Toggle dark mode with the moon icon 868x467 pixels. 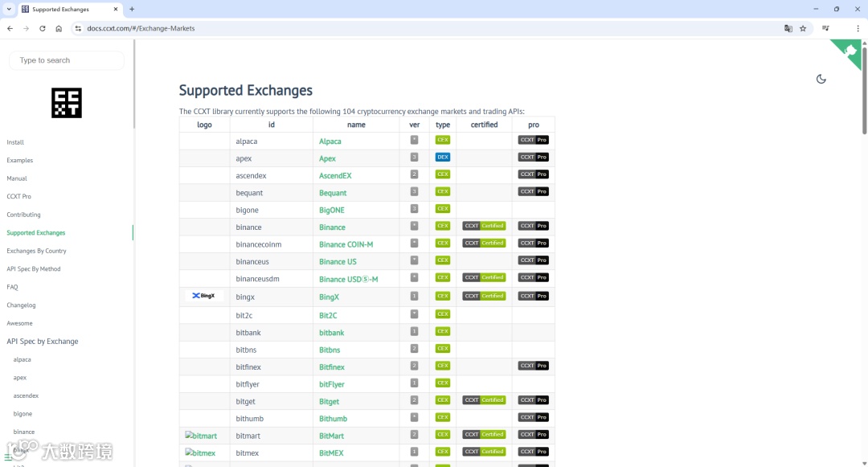point(821,79)
